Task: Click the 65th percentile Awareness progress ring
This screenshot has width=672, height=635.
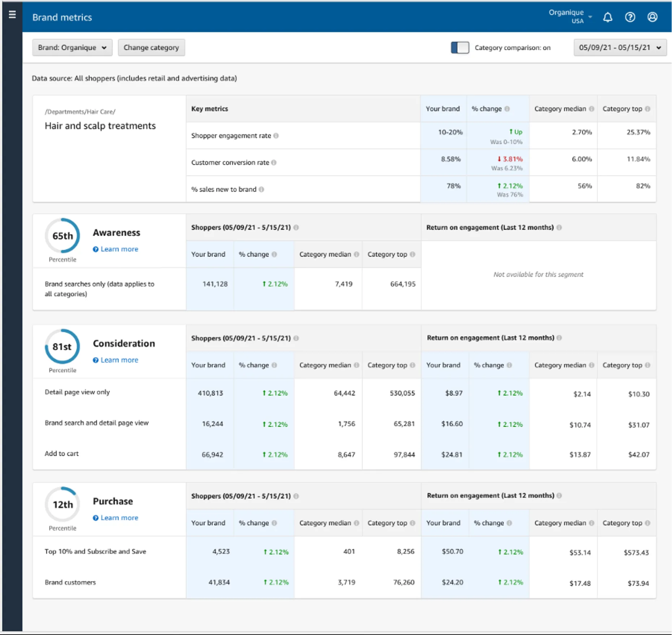Action: pyautogui.click(x=63, y=236)
